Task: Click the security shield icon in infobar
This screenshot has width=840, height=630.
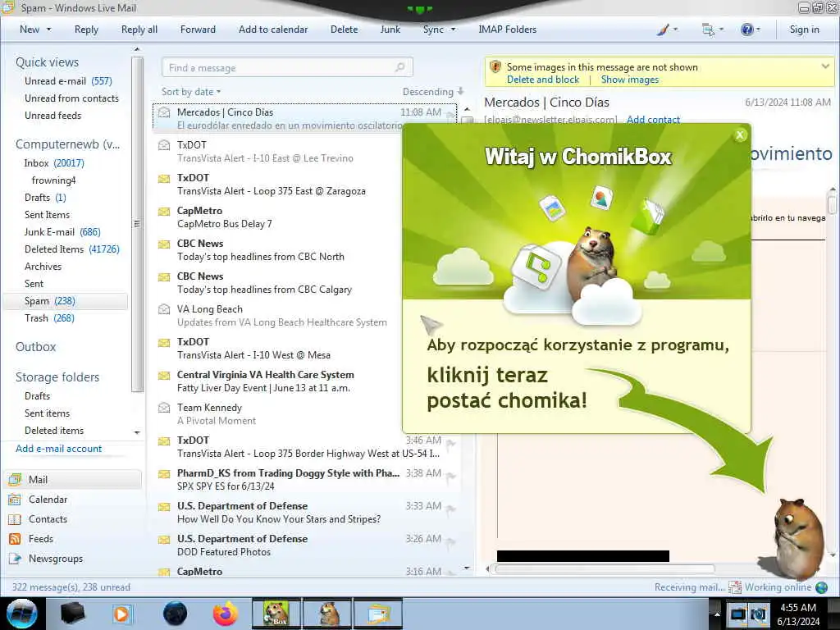Action: pyautogui.click(x=495, y=67)
